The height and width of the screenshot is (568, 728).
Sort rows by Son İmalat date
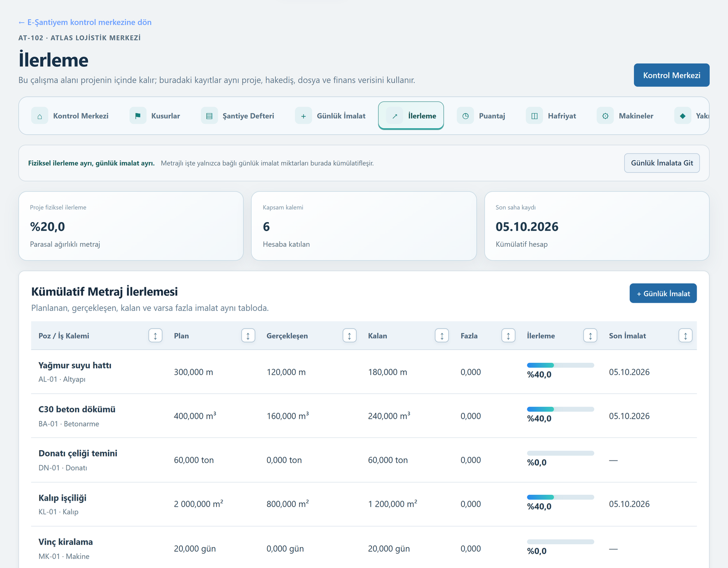coord(685,336)
